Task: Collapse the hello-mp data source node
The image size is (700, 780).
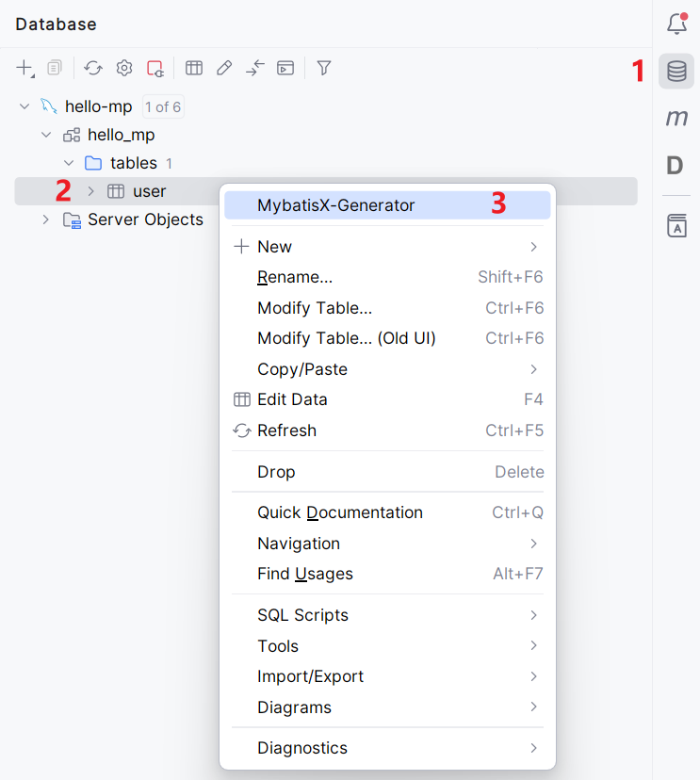Action: coord(24,106)
